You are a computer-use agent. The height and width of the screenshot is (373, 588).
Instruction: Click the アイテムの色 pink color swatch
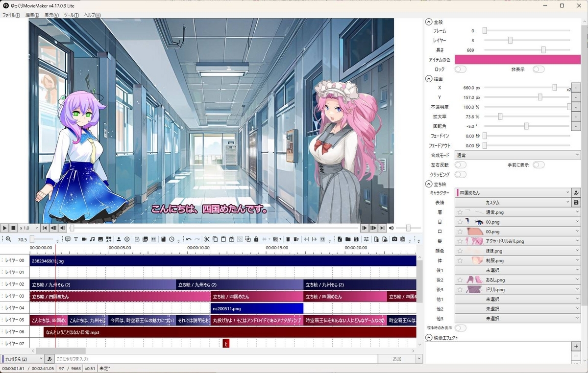[x=517, y=59]
